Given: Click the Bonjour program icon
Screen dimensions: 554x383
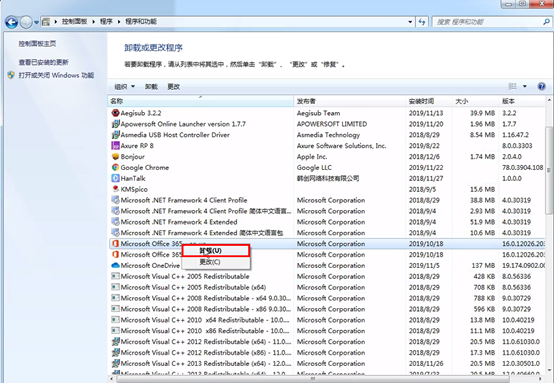Looking at the screenshot, I should pyautogui.click(x=116, y=157).
